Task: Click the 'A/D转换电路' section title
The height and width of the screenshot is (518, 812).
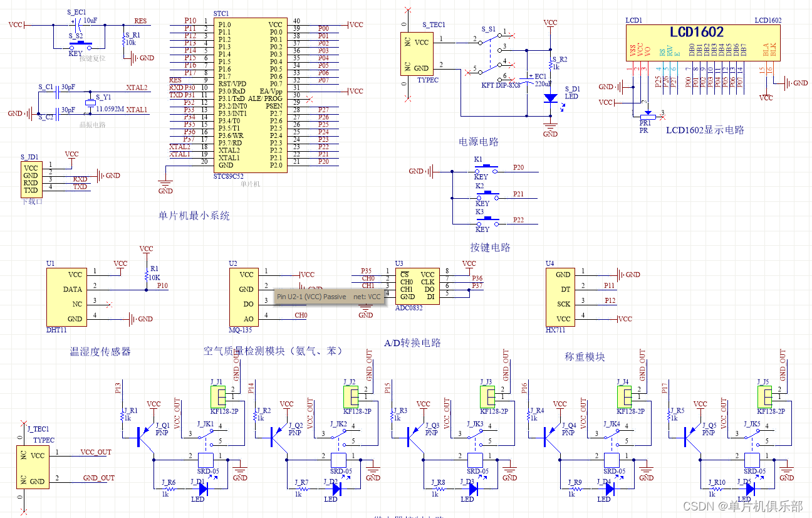Action: [x=412, y=342]
